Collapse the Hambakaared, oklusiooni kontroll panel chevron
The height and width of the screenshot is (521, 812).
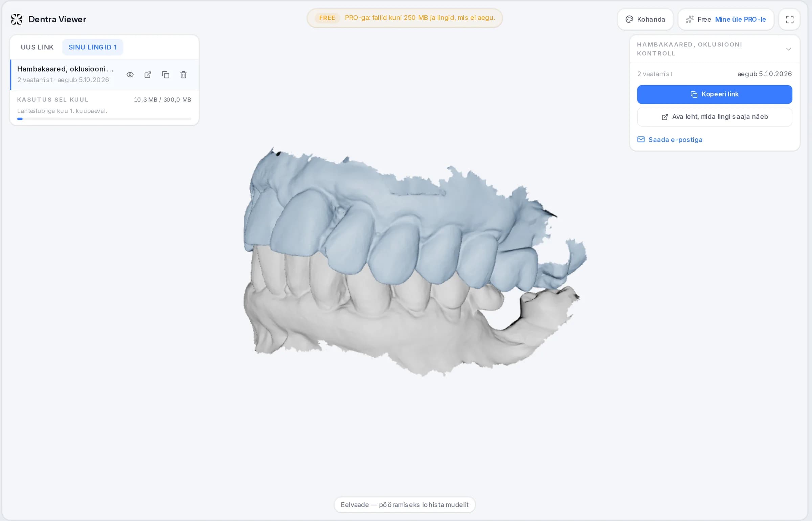coord(788,49)
